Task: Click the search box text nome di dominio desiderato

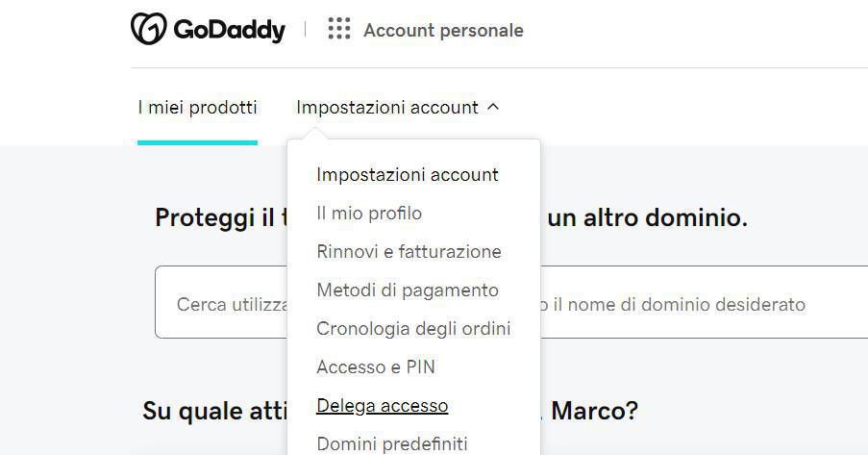Action: coord(678,304)
